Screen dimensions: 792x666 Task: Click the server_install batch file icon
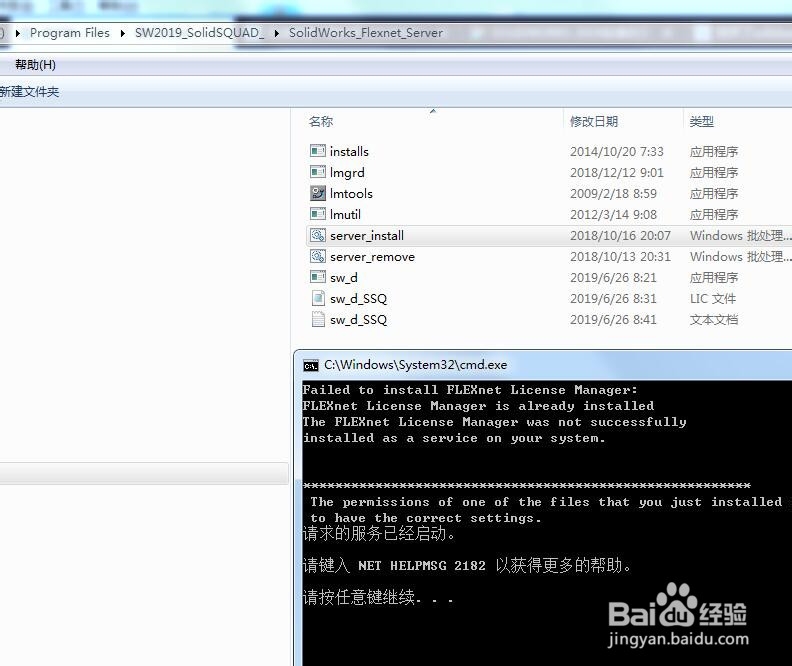[x=318, y=235]
